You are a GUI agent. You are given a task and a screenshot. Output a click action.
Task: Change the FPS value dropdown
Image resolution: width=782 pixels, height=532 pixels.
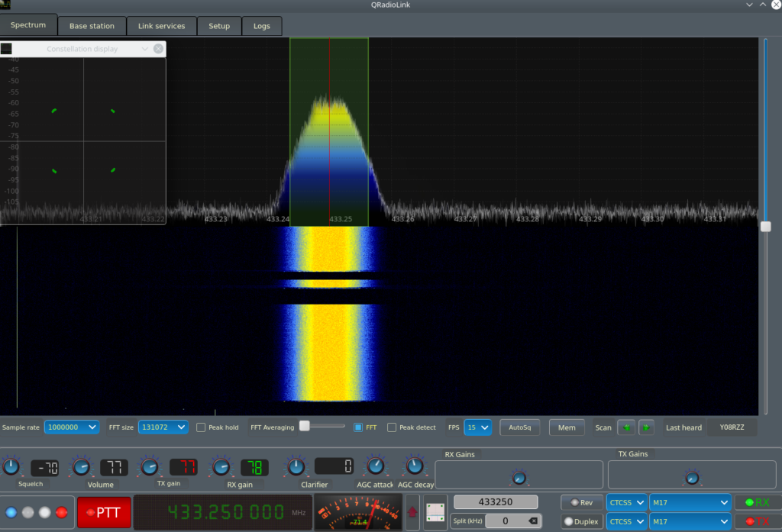[478, 427]
